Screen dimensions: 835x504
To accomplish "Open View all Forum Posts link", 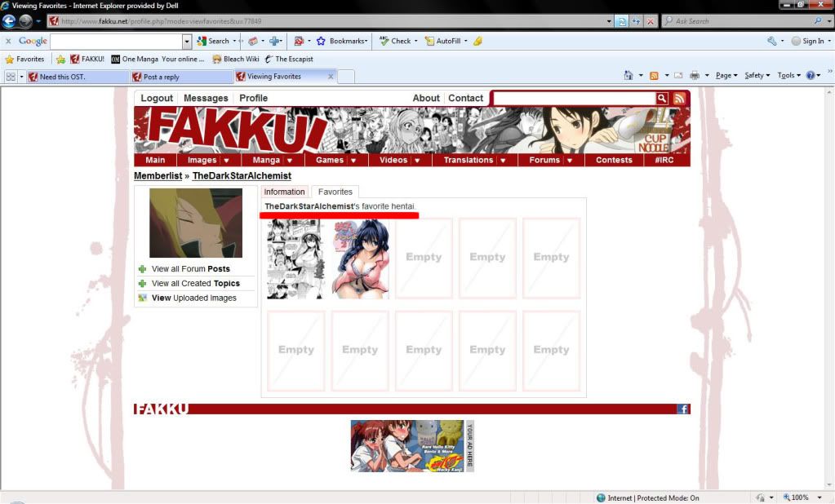I will [190, 268].
